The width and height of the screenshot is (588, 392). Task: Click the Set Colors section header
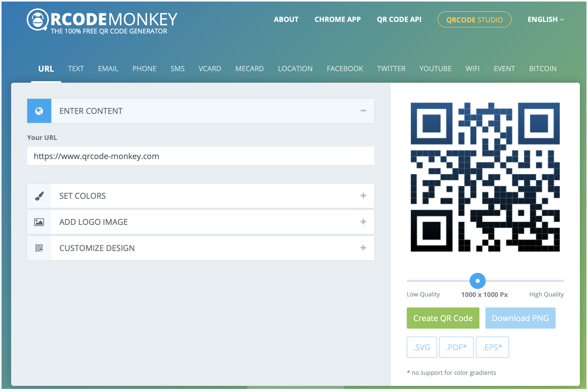200,196
